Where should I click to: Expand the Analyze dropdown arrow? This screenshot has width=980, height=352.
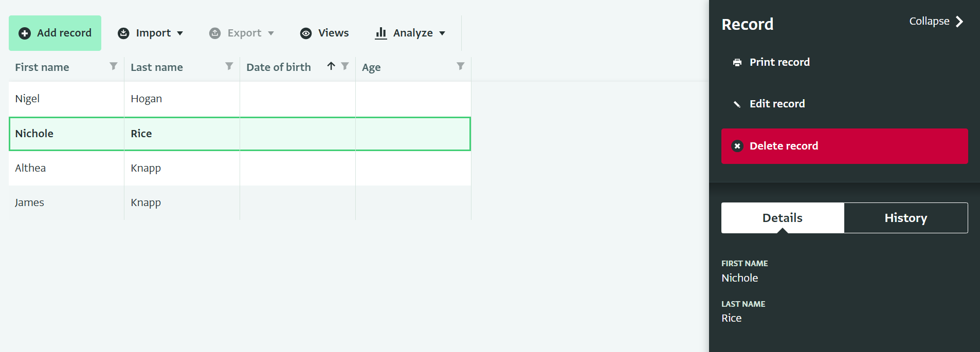click(442, 33)
